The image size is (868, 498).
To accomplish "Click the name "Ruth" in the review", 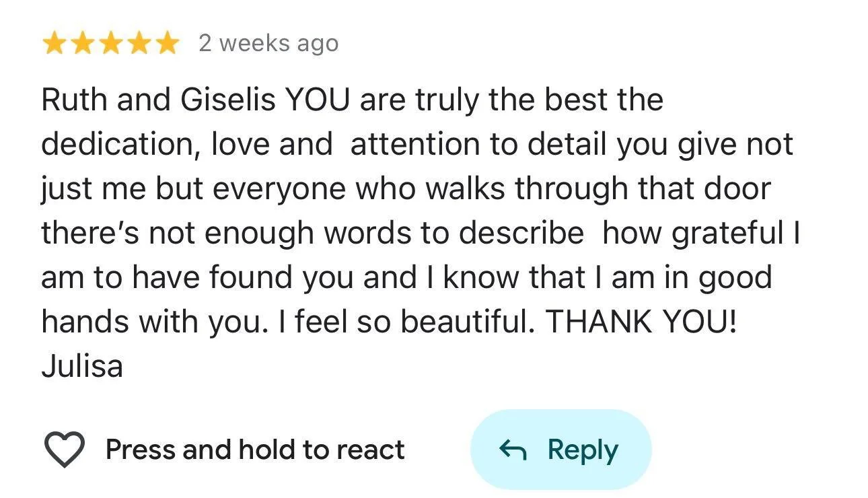I will tap(75, 100).
